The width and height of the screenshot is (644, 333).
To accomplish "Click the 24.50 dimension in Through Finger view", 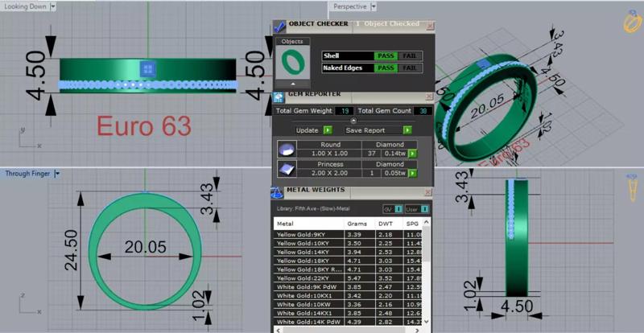I will (72, 250).
